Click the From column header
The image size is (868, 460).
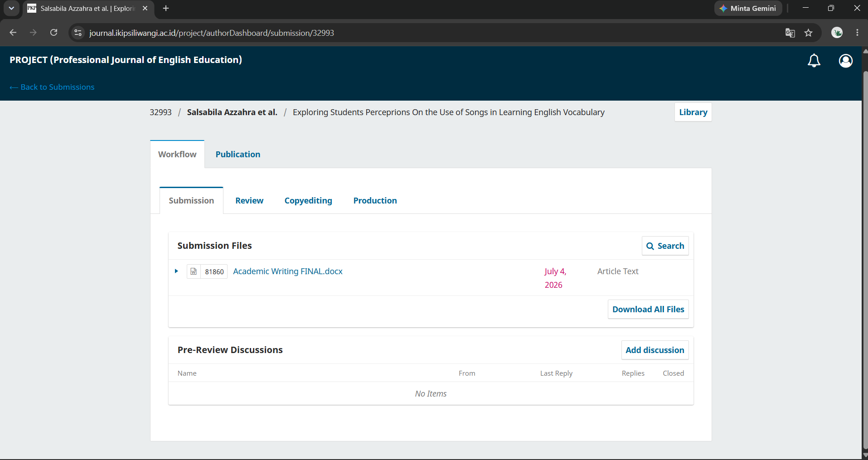[x=467, y=373]
